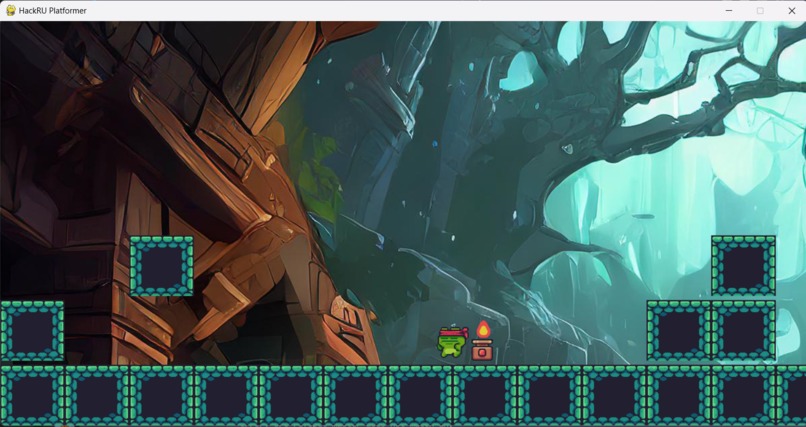The height and width of the screenshot is (427, 806).
Task: Click the disabled maximize window button
Action: [760, 10]
